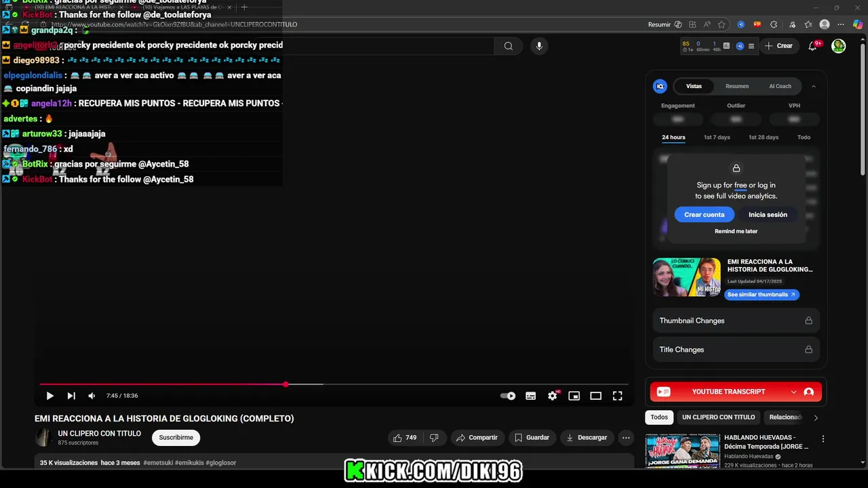Image resolution: width=868 pixels, height=488 pixels.
Task: Select the Todo time range
Action: point(804,138)
